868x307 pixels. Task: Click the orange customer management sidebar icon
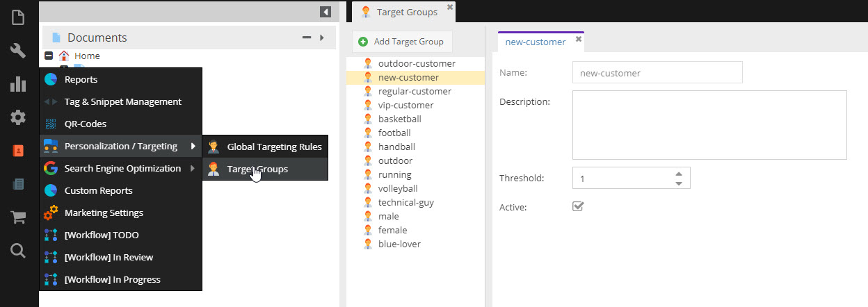pos(18,151)
